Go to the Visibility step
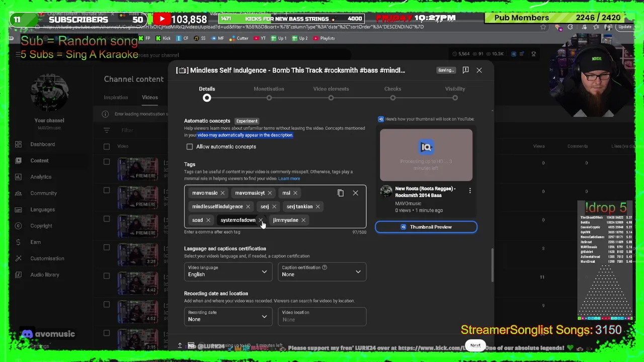This screenshot has width=644, height=362. pos(455,93)
